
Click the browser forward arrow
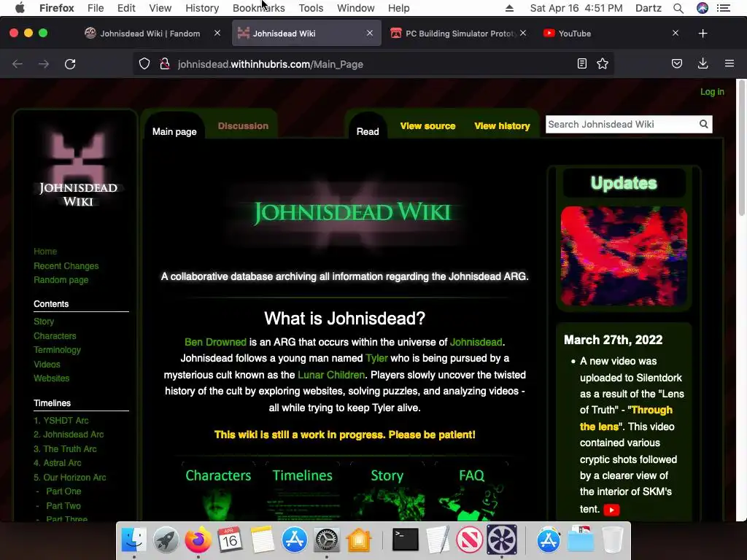tap(44, 64)
